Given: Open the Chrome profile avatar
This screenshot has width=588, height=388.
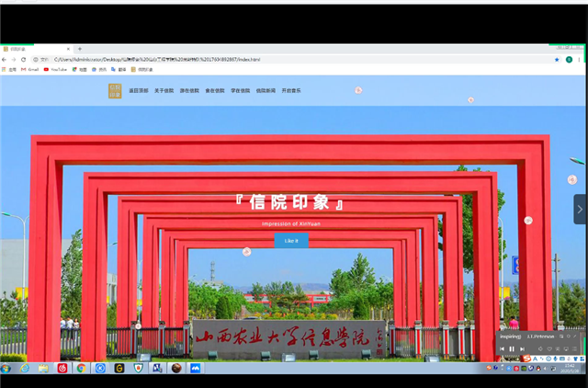Looking at the screenshot, I should pyautogui.click(x=569, y=59).
